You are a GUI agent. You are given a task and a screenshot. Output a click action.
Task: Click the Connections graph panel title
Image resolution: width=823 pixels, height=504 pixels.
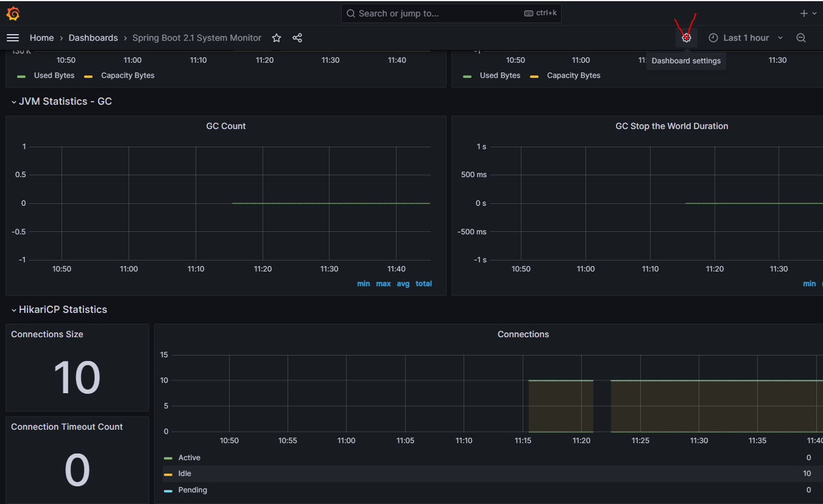tap(523, 334)
